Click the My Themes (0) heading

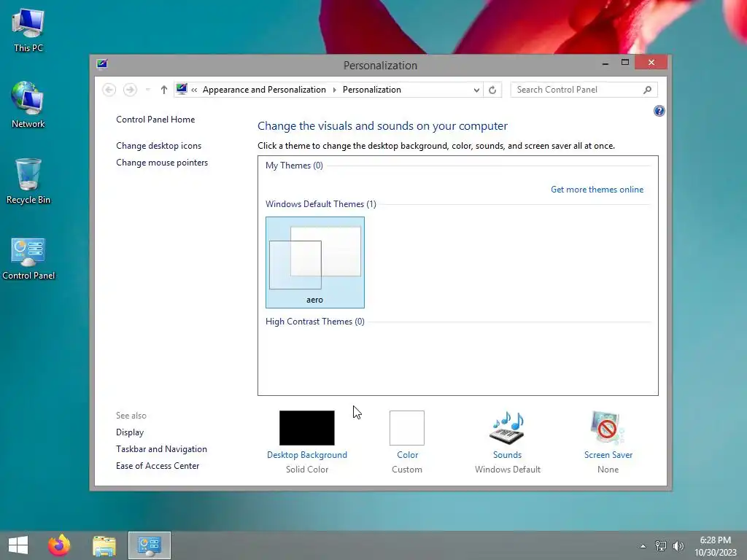pos(294,166)
